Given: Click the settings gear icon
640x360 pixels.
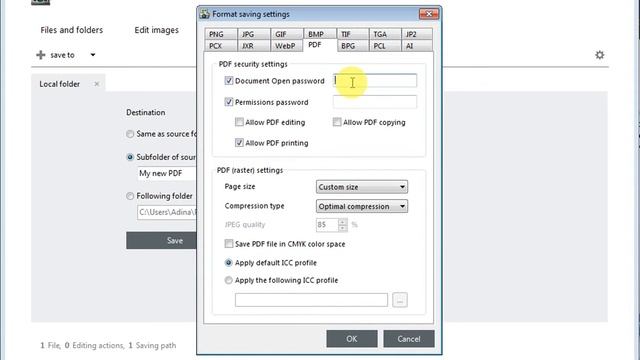Looking at the screenshot, I should coord(599,55).
